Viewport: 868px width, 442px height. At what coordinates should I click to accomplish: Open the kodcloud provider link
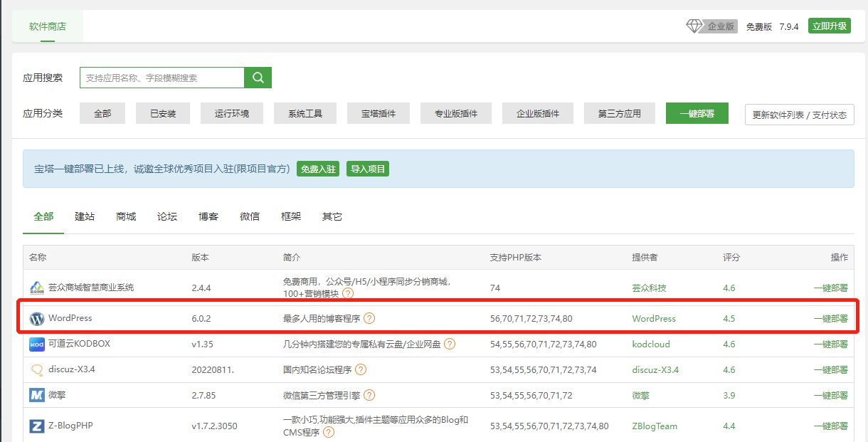651,344
